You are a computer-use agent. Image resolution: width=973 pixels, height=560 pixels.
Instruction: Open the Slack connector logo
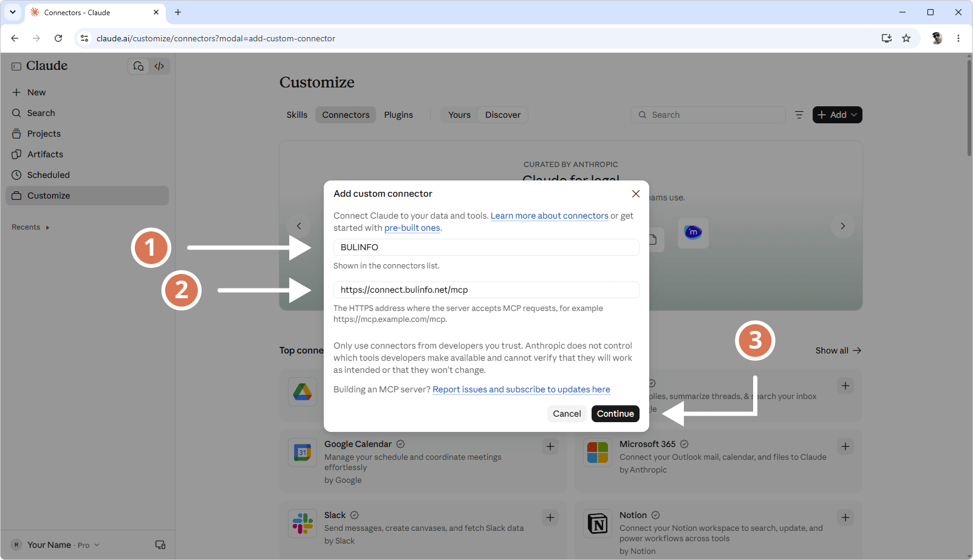pyautogui.click(x=302, y=524)
